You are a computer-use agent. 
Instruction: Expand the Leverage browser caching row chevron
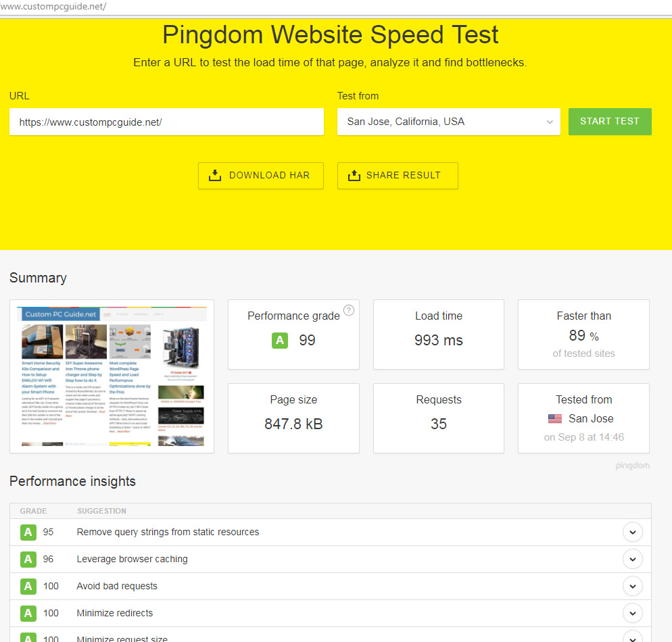click(632, 560)
